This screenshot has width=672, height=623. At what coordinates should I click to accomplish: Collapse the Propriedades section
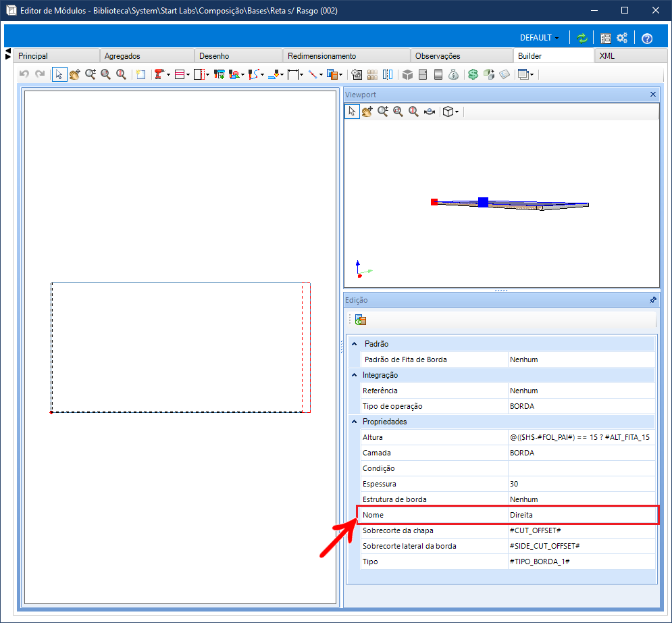click(x=355, y=422)
